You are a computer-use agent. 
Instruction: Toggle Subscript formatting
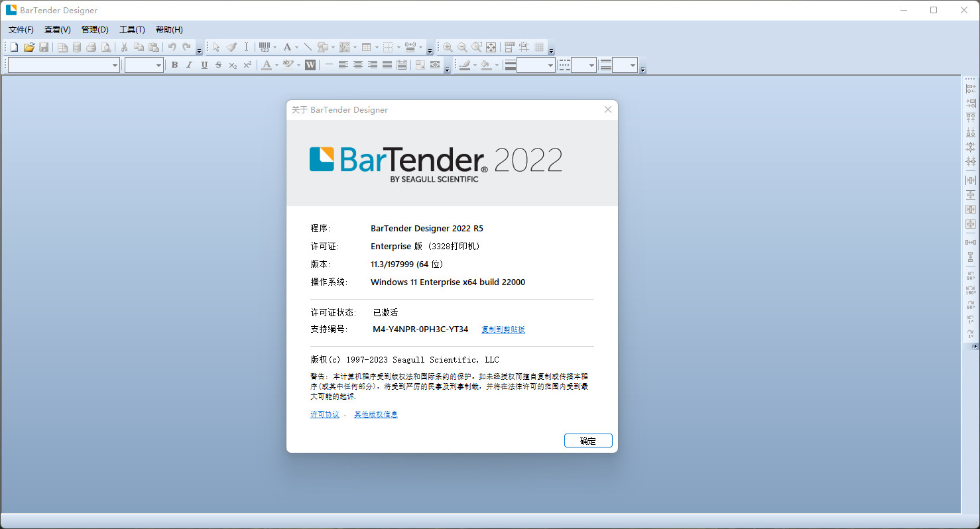coord(233,65)
